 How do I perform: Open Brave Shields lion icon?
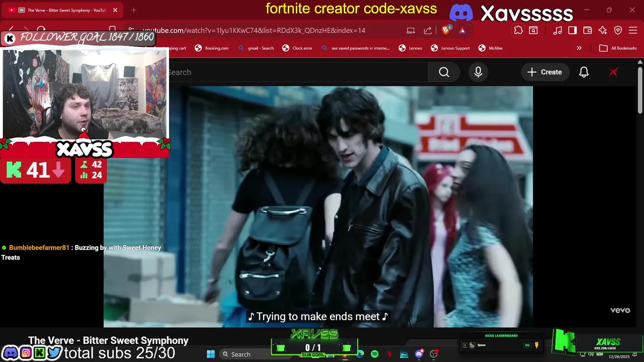446,30
